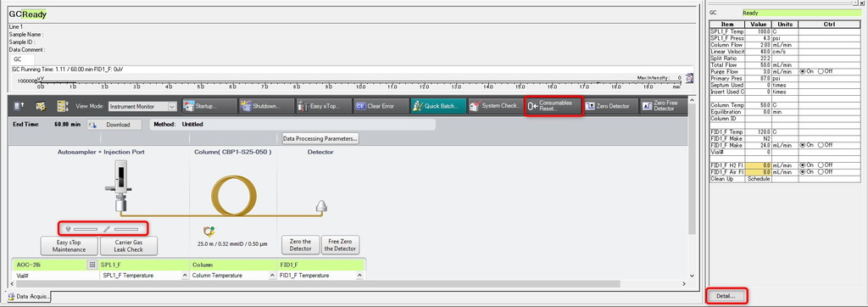This screenshot has height=307, width=868.
Task: Click the column oven icon below the coil
Action: [209, 232]
